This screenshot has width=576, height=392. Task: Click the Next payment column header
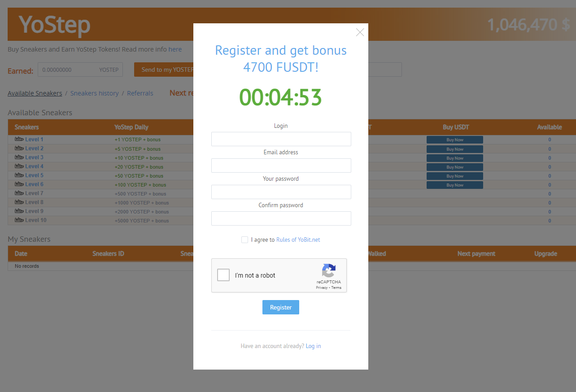[476, 253]
